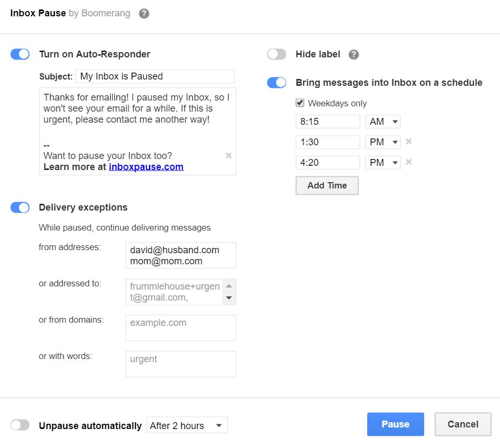Turn off the Auto-Responder toggle
The image size is (500, 448).
[20, 54]
